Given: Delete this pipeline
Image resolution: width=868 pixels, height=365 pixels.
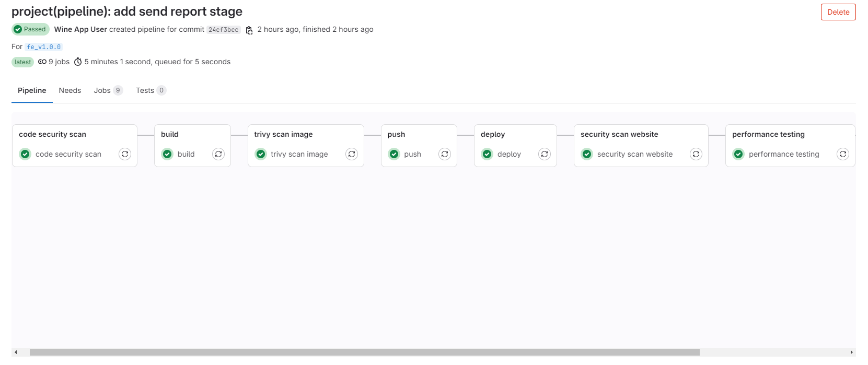Looking at the screenshot, I should coord(838,12).
